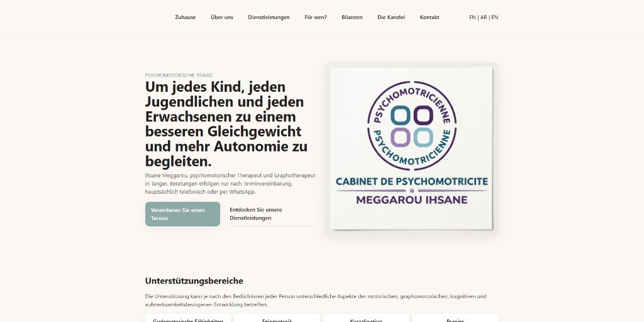Navigate to Die Kanzlei
The width and height of the screenshot is (644, 322).
[x=391, y=17]
